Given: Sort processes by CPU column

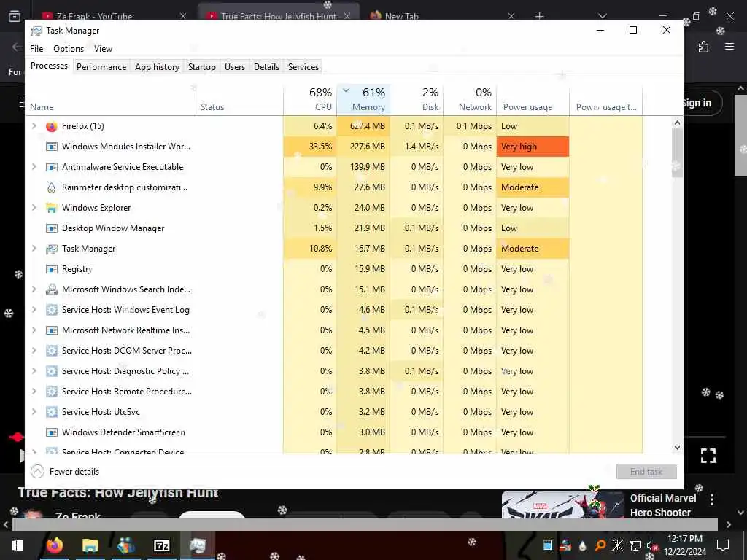Looking at the screenshot, I should pyautogui.click(x=310, y=99).
